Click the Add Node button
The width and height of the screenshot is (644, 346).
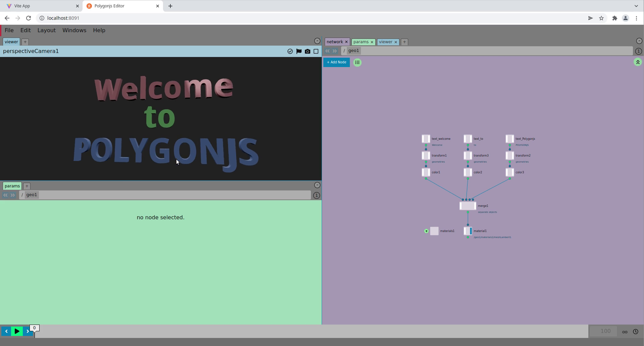pos(336,62)
